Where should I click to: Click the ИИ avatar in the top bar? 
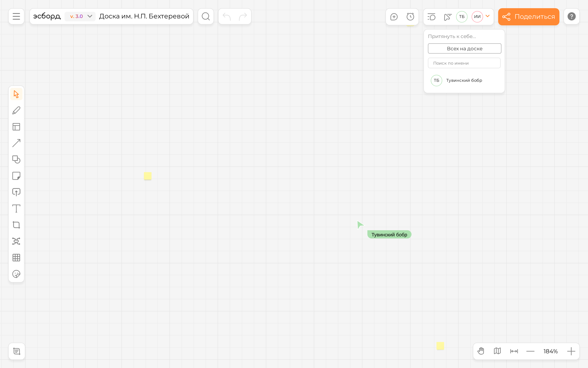point(477,17)
